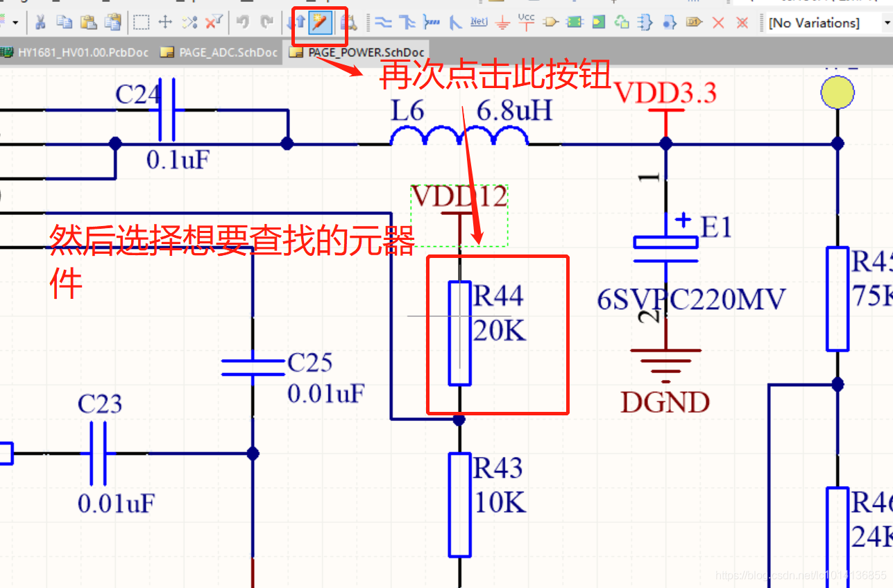Click the "R44" designator text
Image resolution: width=893 pixels, height=588 pixels.
tap(498, 296)
